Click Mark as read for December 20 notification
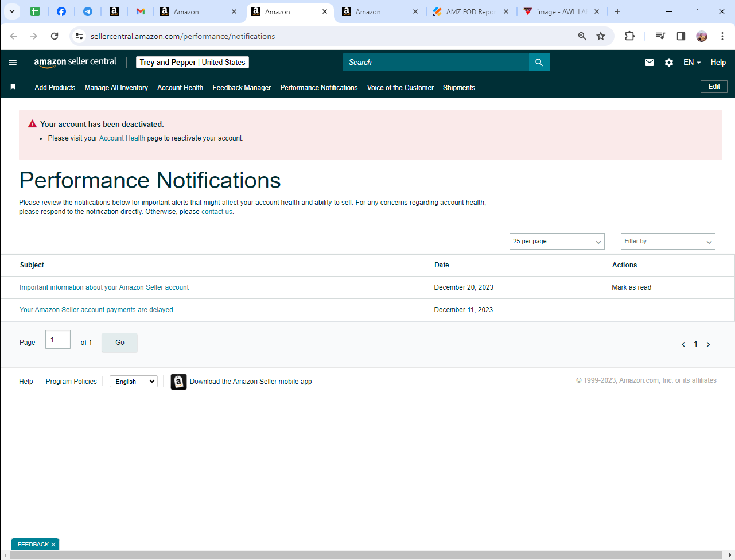Image resolution: width=735 pixels, height=560 pixels. [x=632, y=287]
